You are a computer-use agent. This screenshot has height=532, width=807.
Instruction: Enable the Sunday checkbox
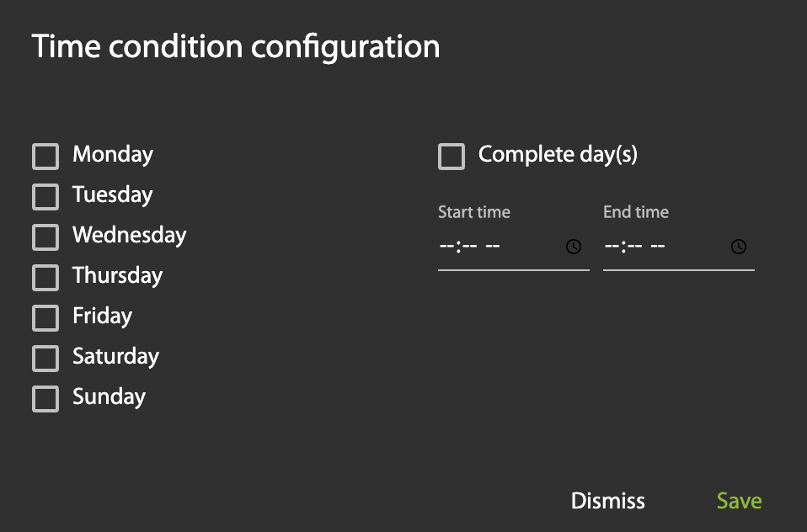[45, 398]
